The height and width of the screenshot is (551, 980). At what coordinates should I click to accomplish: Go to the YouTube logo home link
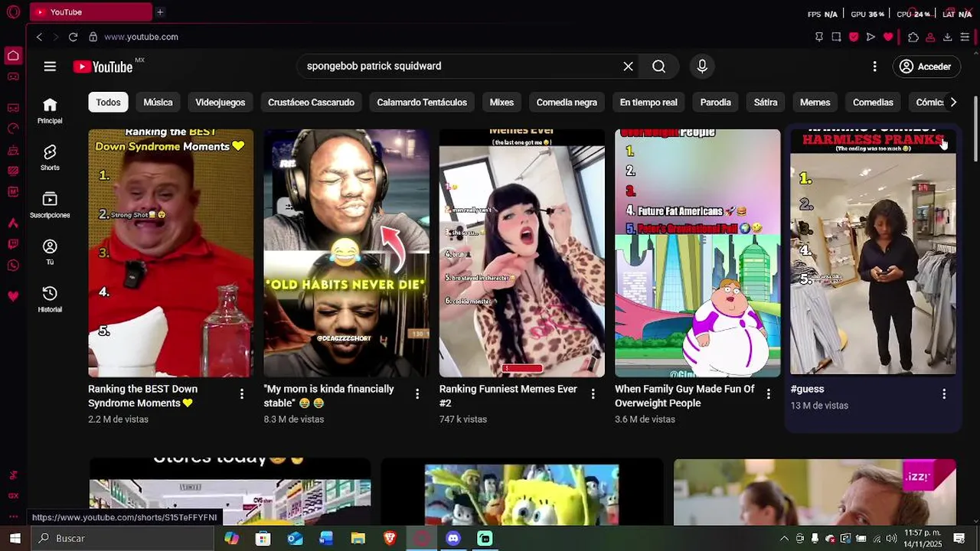(103, 67)
